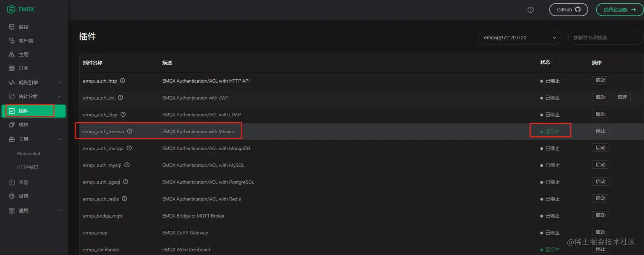Click the 规则引擎 rule engine icon

tap(11, 83)
